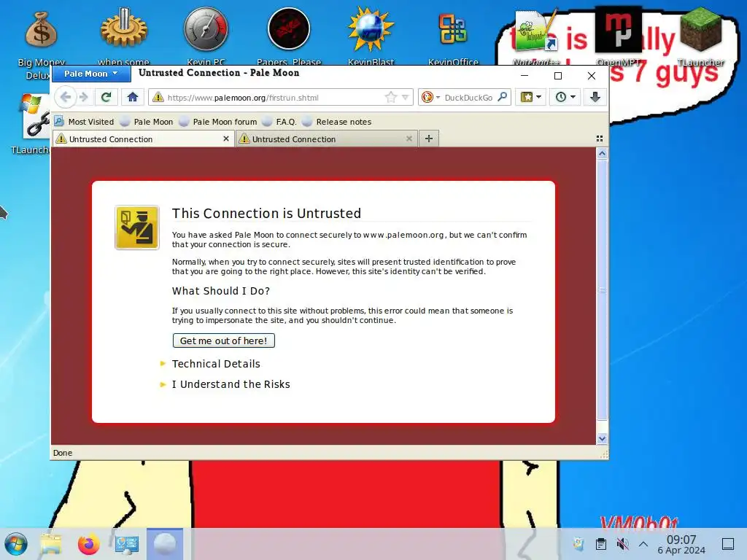The image size is (747, 560).
Task: Select the KevinBlast desktop icon
Action: pos(371,37)
